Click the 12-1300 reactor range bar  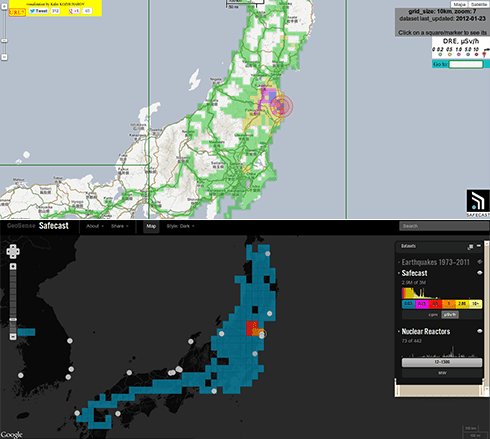pos(442,362)
